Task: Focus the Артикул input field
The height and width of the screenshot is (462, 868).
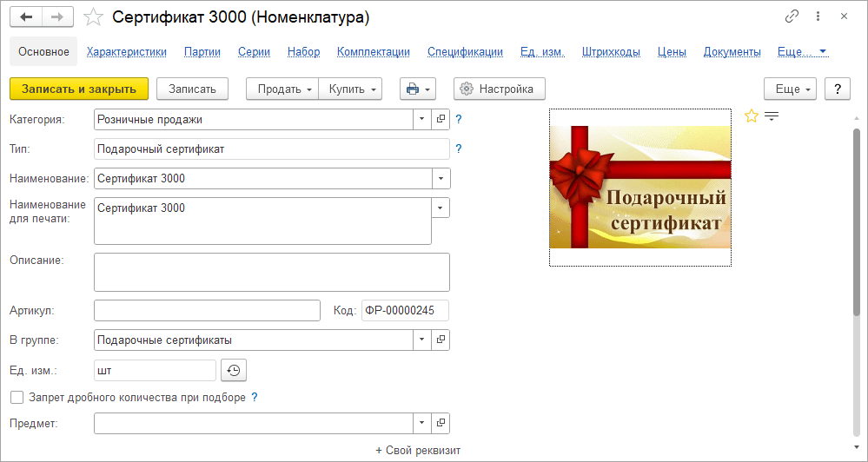Action: tap(207, 310)
